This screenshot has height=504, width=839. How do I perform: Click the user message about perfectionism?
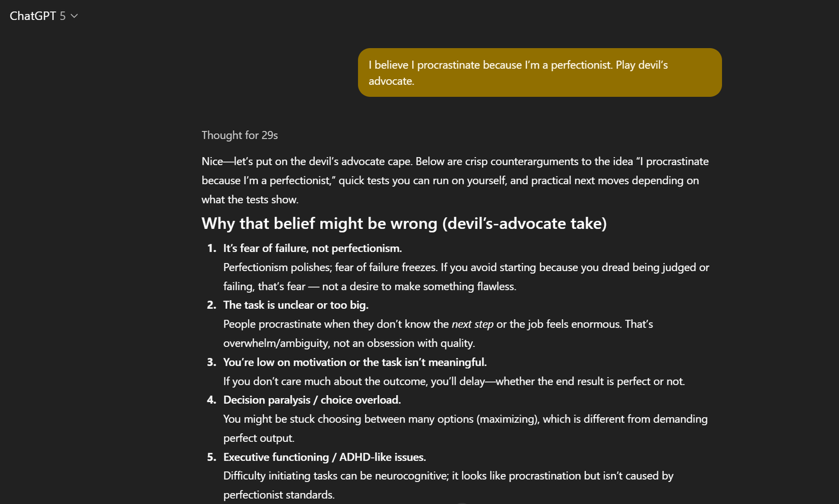coord(539,73)
